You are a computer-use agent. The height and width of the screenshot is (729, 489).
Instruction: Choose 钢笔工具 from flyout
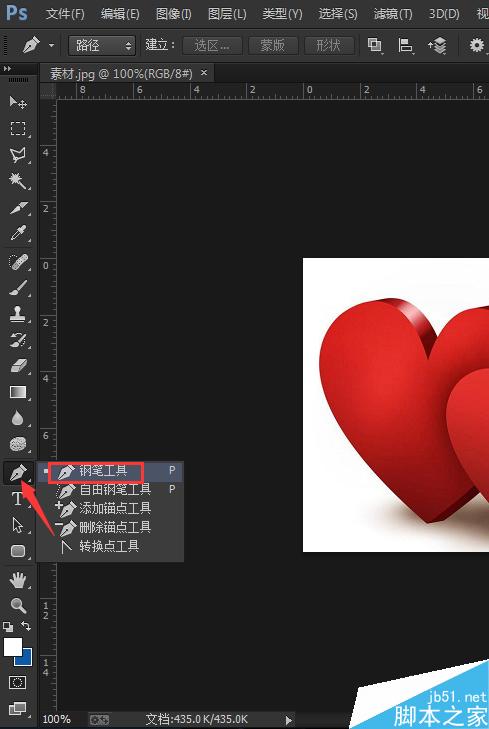(110, 471)
